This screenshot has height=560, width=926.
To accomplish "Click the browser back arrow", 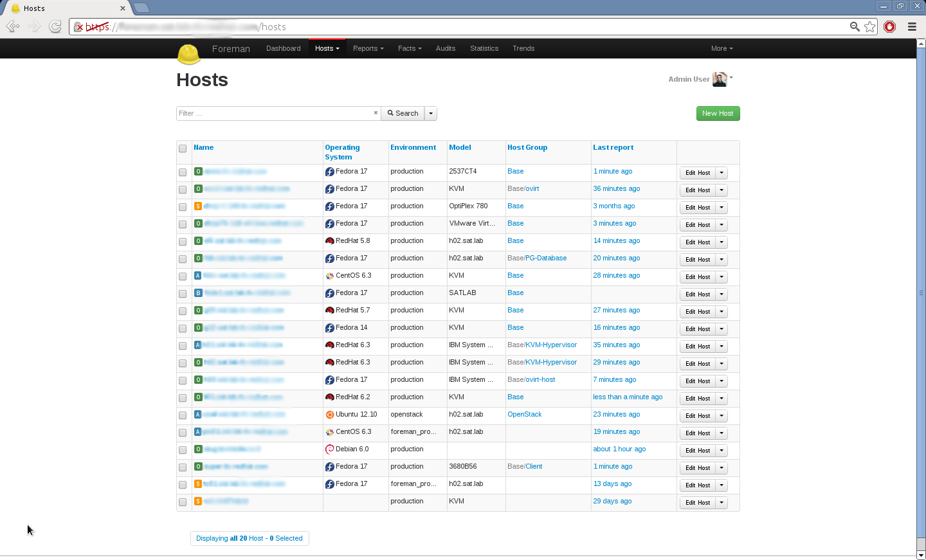I will tap(12, 26).
